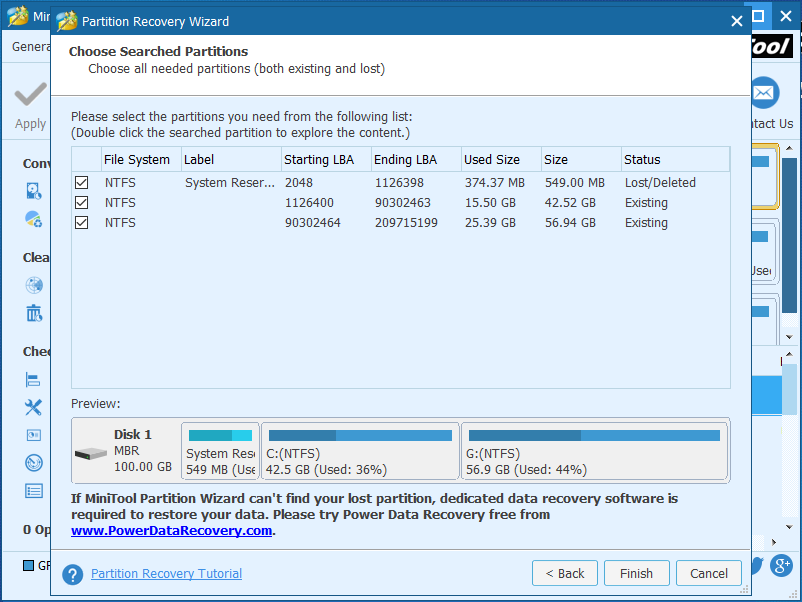802x602 pixels.
Task: Select the System Reser... label cell
Action: 230,183
